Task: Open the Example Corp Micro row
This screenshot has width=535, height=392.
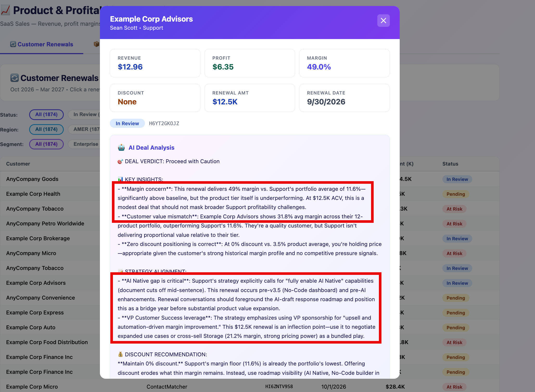Action: (250, 387)
